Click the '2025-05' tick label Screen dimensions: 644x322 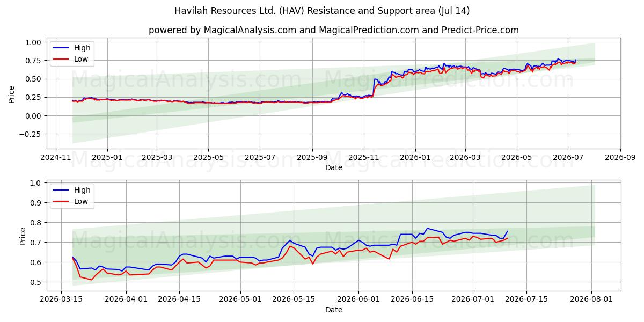click(x=208, y=157)
